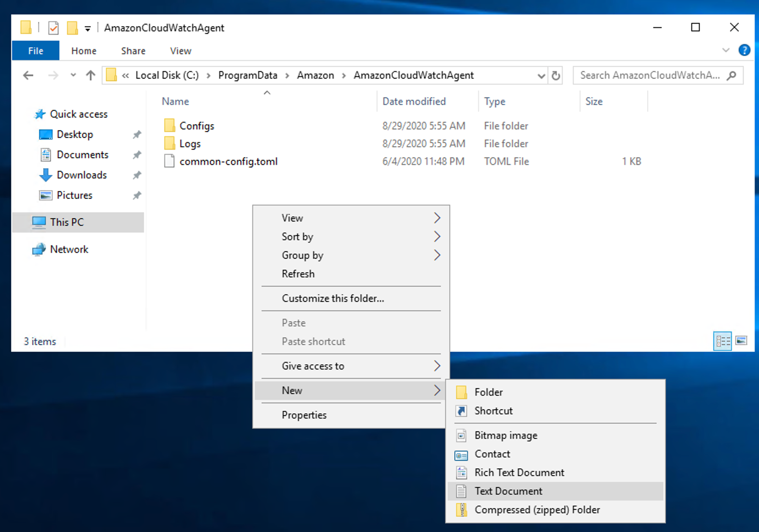
Task: Switch to Details view icon in status bar
Action: tap(723, 341)
